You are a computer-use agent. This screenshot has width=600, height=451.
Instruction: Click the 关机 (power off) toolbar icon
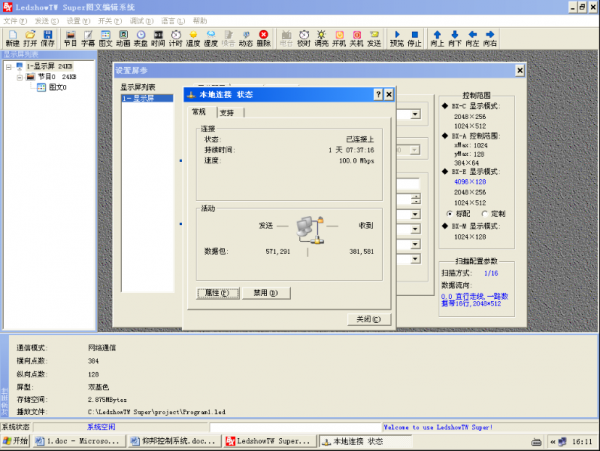point(357,39)
